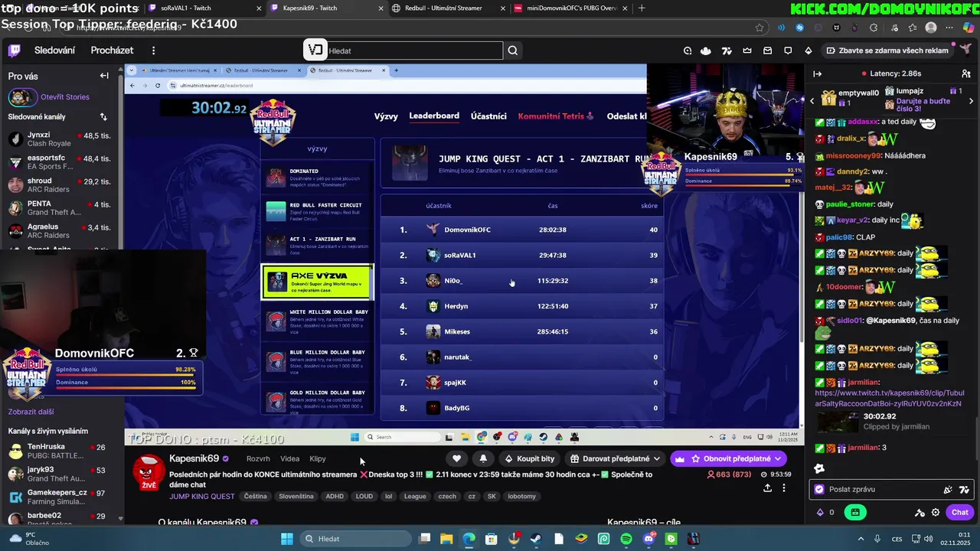Click Zobrazit další link
This screenshot has height=551, width=980.
[x=31, y=412]
